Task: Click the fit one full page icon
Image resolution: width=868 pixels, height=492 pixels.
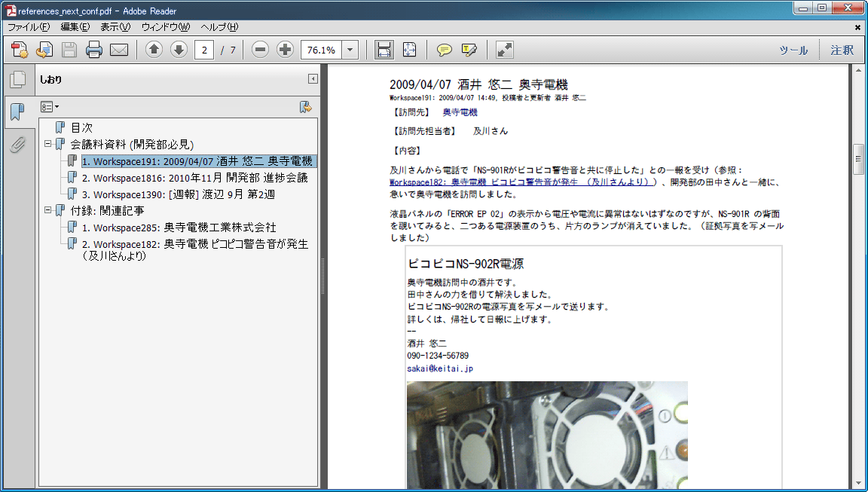Action: (x=410, y=50)
